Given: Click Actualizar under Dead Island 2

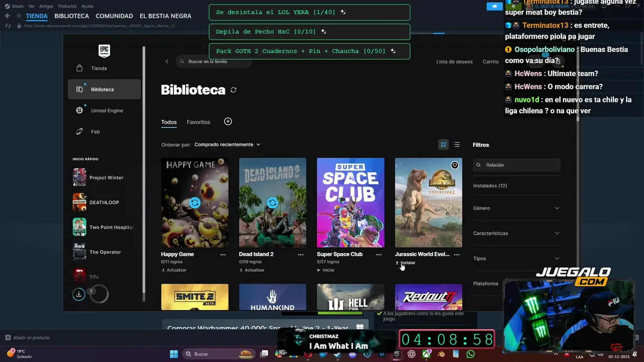Looking at the screenshot, I should point(252,270).
